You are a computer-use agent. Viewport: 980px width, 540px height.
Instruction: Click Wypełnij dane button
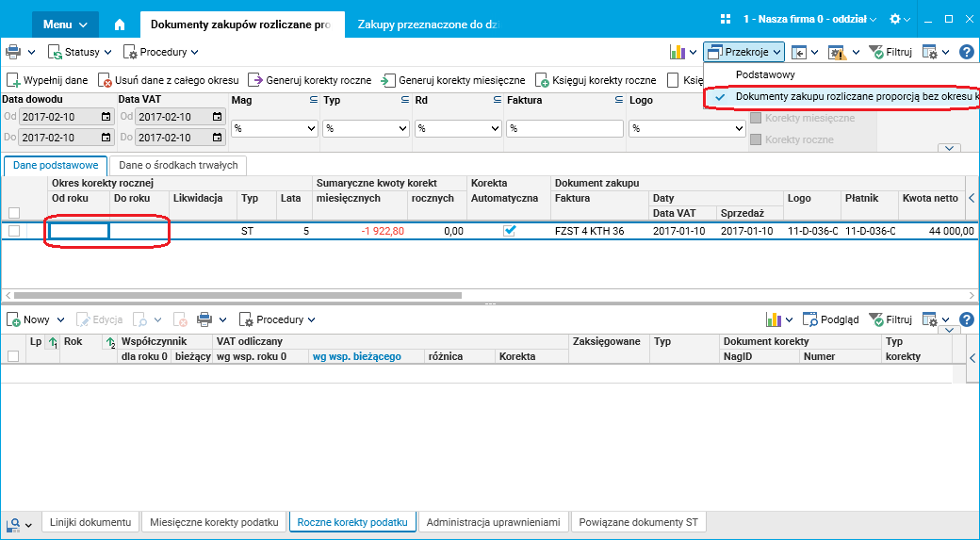(47, 80)
